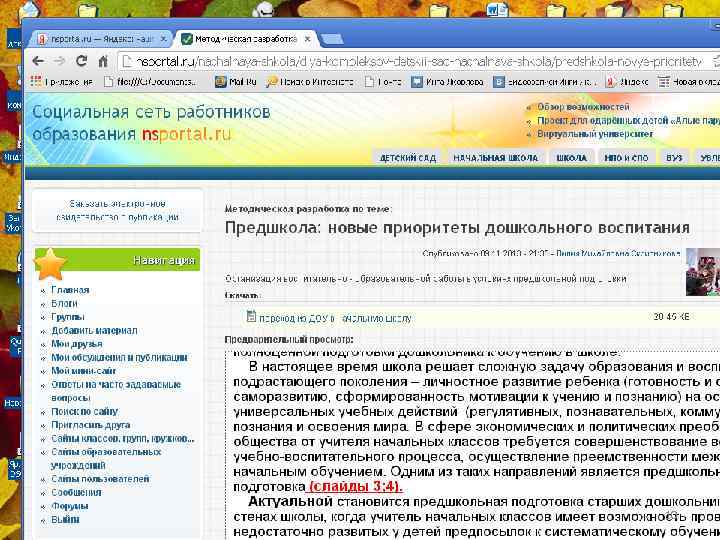Screen dimensions: 720x540
Task: Click the document icon beside the download file
Action: point(251,316)
